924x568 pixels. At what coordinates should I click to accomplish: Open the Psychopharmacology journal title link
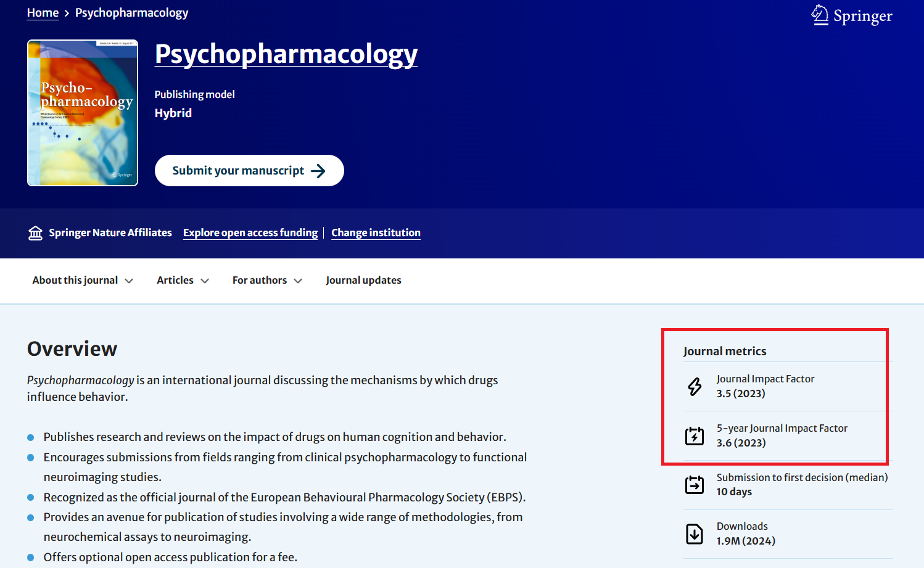pyautogui.click(x=286, y=54)
